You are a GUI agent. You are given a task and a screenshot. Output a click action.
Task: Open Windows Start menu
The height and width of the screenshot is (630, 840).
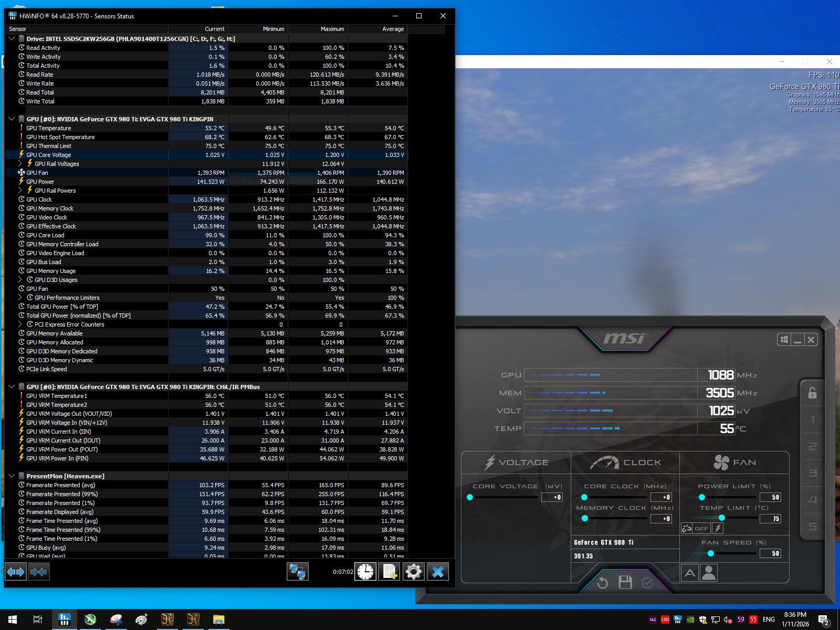coord(13,619)
